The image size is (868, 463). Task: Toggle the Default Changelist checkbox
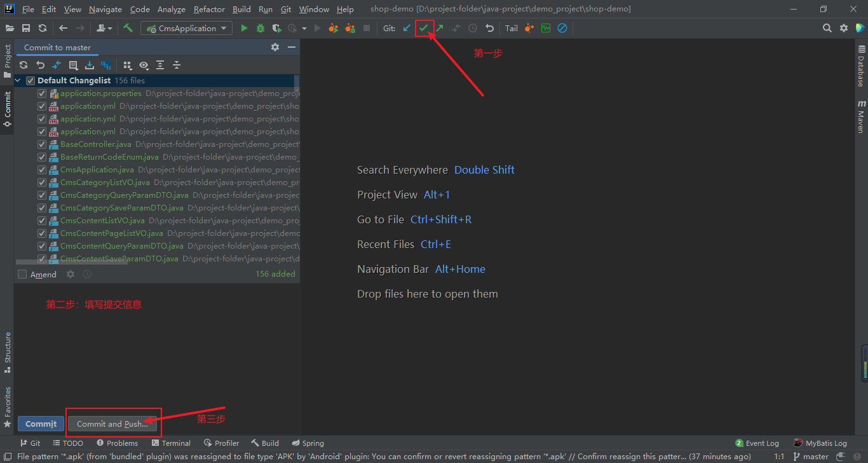pyautogui.click(x=30, y=81)
